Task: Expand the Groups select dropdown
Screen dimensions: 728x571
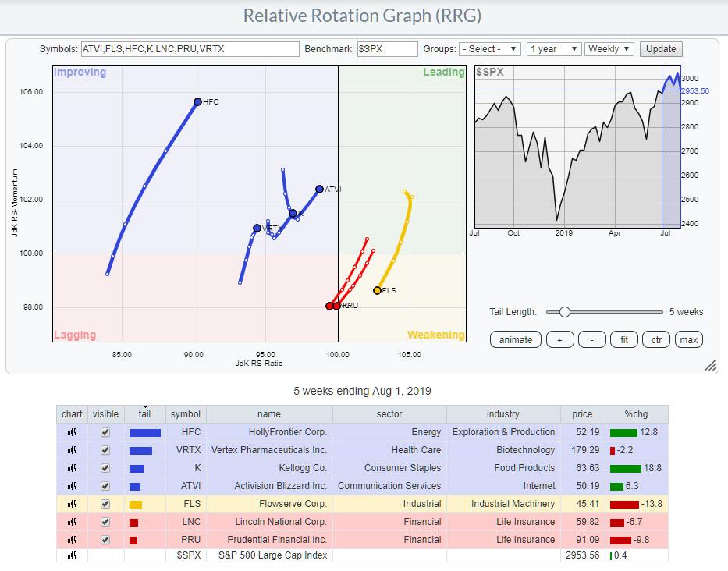Action: pos(489,49)
